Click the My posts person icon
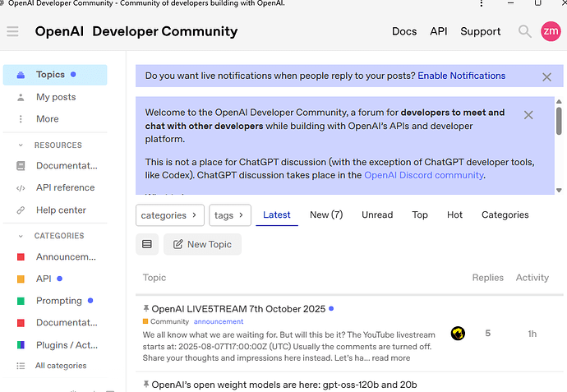The height and width of the screenshot is (392, 567). [x=21, y=97]
